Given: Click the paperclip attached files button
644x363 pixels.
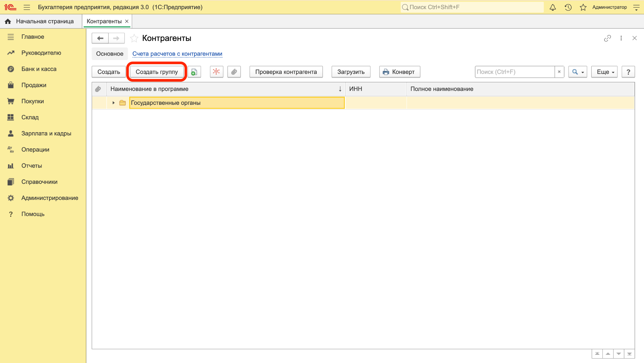Looking at the screenshot, I should pyautogui.click(x=234, y=72).
